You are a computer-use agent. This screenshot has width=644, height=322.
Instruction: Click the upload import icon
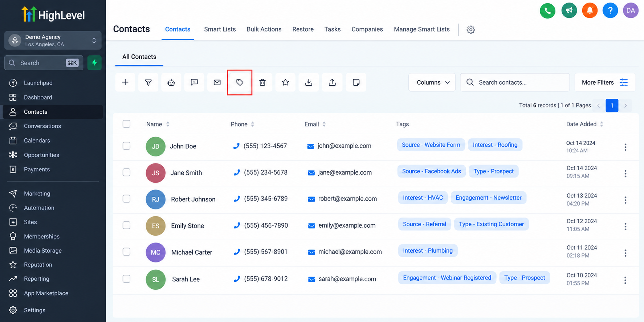[332, 82]
